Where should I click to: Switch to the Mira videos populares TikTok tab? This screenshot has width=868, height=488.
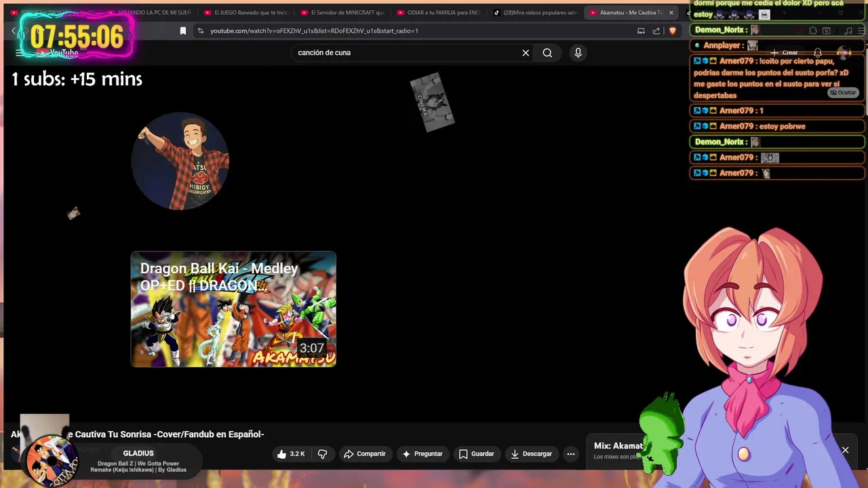[x=535, y=12]
